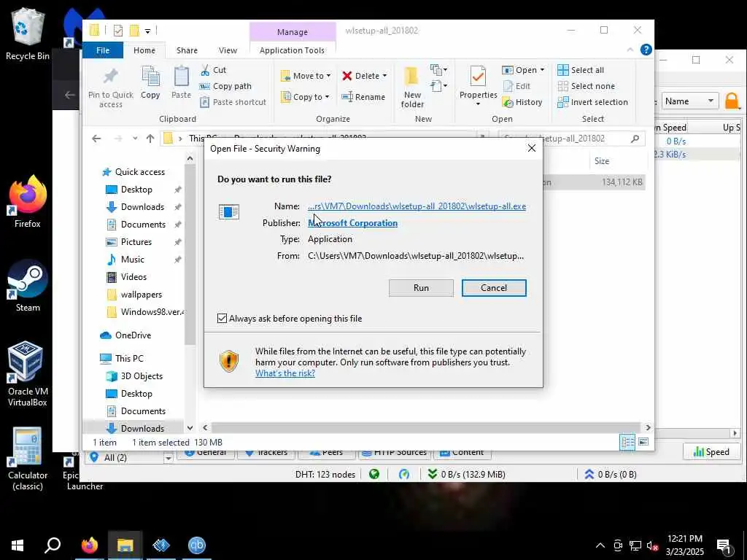Image resolution: width=747 pixels, height=560 pixels.
Task: Open the Firefox desktop shortcut
Action: pos(28,201)
